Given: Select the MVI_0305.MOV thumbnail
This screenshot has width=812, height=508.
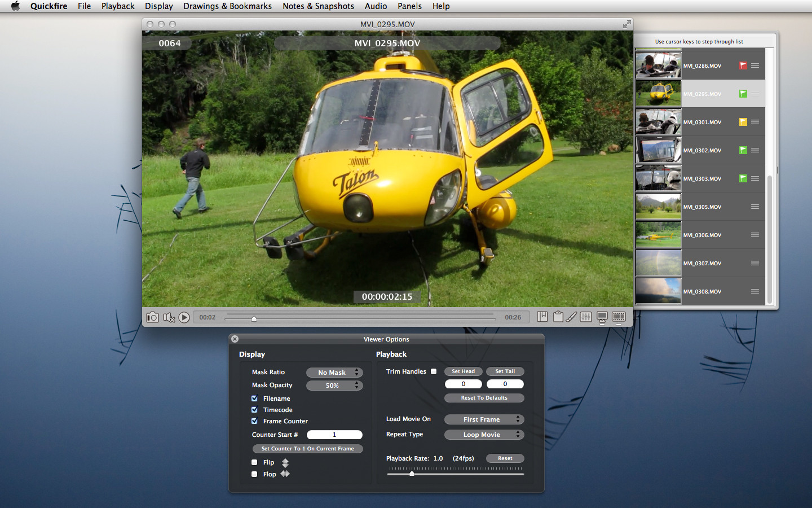Looking at the screenshot, I should 659,207.
